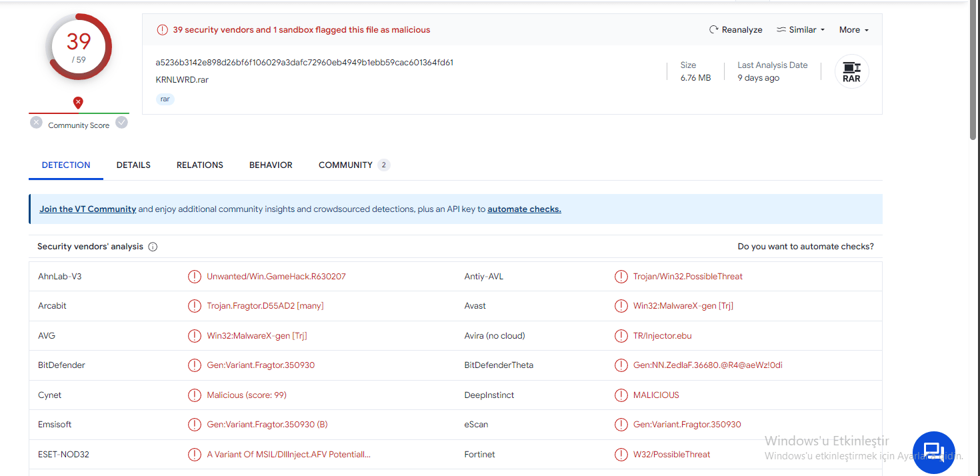This screenshot has height=476, width=980.
Task: Click the malicious warning icon in banner
Action: pyautogui.click(x=162, y=30)
